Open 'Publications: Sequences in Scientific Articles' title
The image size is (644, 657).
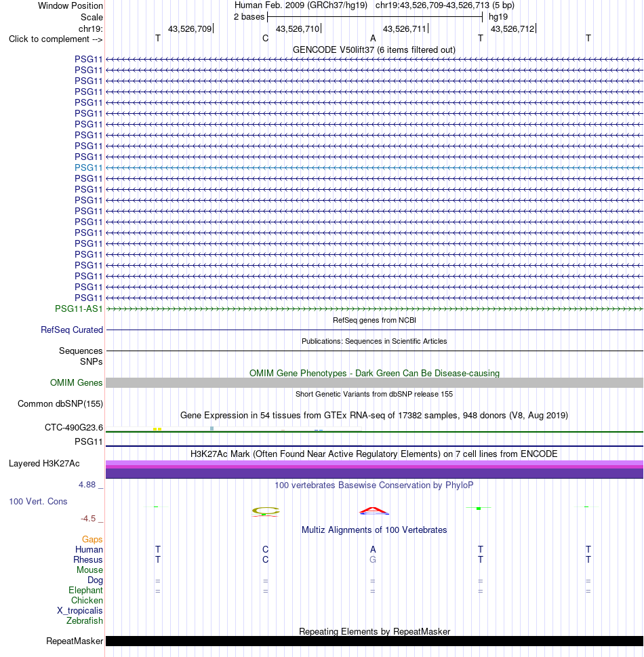click(x=374, y=341)
